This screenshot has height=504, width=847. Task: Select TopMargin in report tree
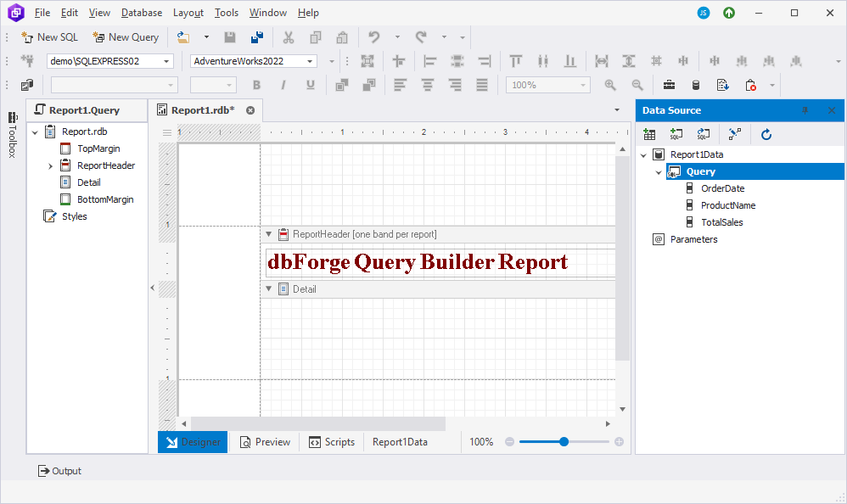click(98, 148)
